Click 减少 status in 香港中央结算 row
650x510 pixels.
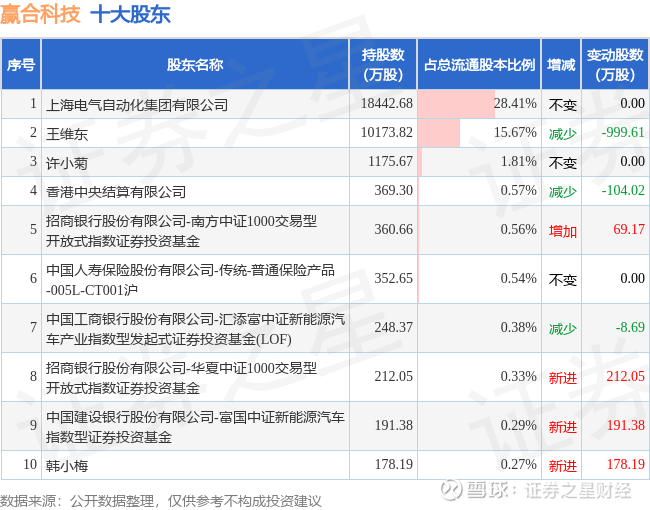(563, 192)
